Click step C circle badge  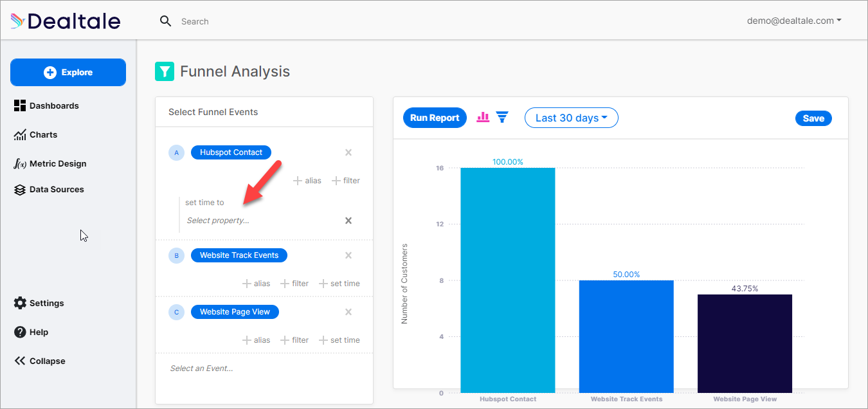(176, 312)
